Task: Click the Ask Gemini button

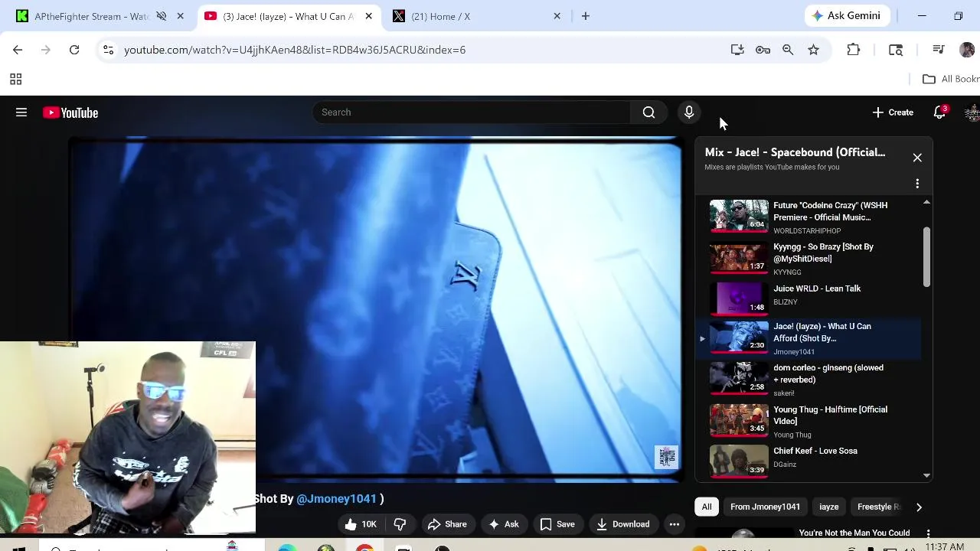Action: [847, 15]
